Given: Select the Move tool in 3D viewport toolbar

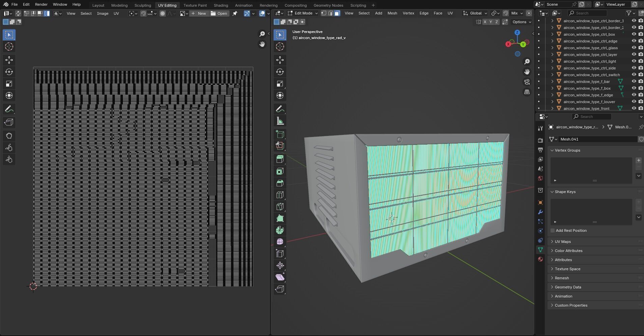Looking at the screenshot, I should pyautogui.click(x=280, y=60).
